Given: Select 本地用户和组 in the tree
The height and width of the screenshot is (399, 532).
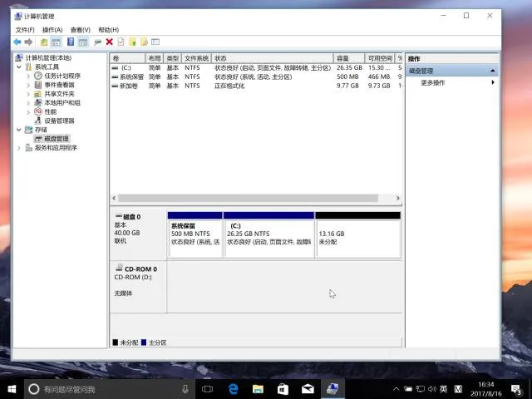Looking at the screenshot, I should pos(62,103).
